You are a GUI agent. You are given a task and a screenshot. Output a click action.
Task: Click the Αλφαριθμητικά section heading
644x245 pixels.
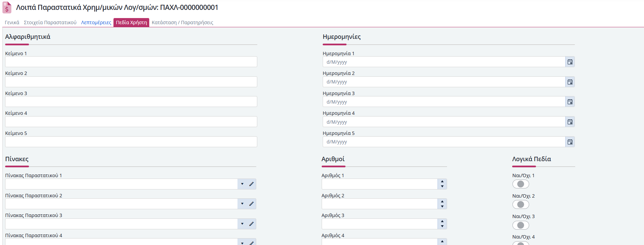(28, 37)
